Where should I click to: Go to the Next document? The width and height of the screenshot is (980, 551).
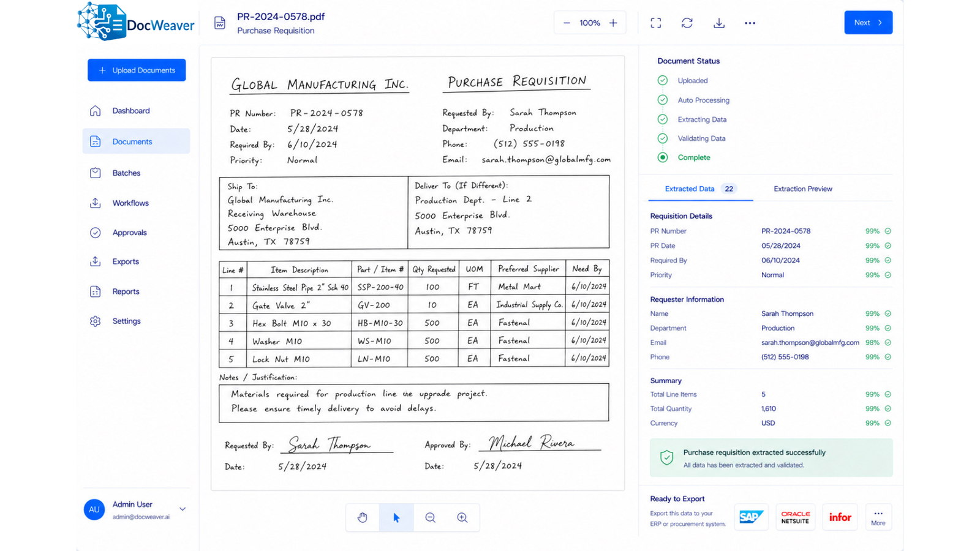pos(868,23)
